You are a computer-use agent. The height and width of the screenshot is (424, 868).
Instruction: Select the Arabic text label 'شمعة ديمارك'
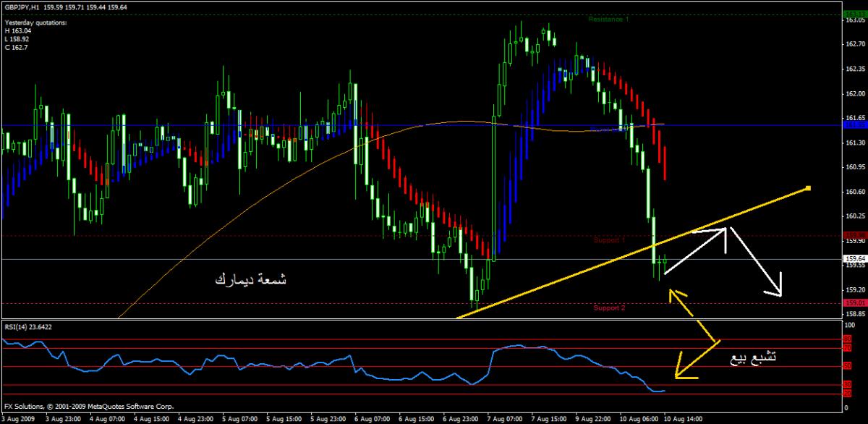pyautogui.click(x=250, y=279)
